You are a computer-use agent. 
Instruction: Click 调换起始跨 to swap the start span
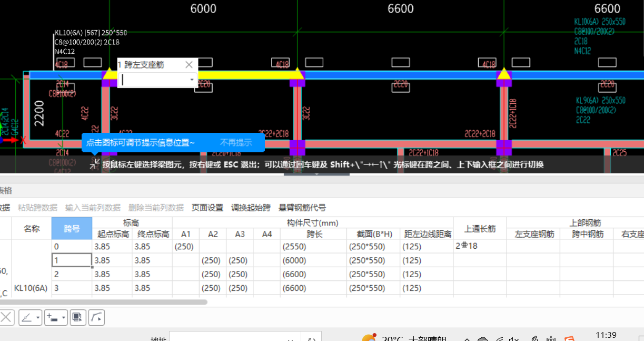[x=251, y=208]
